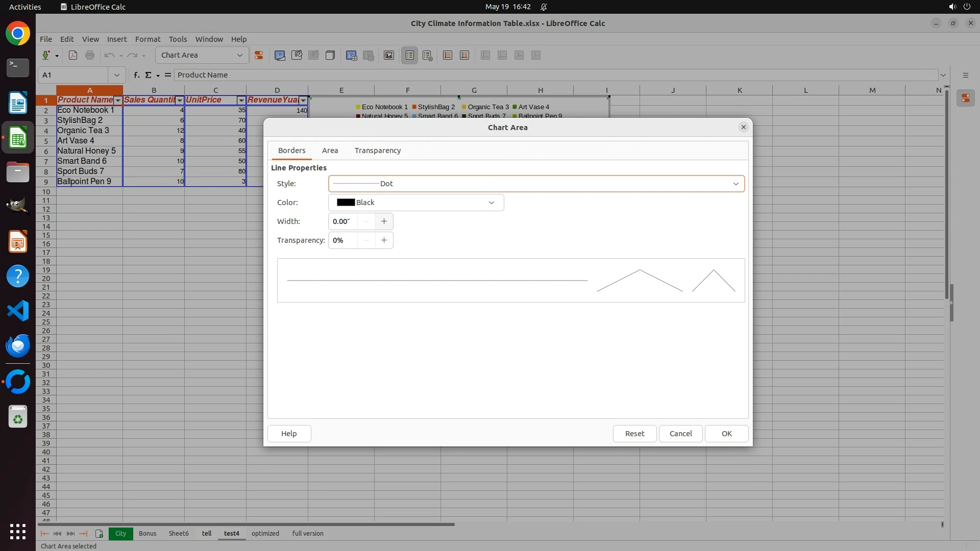Toggle Vertical Grids on the toolbar
Screen dimensions: 980x551
pos(464,55)
